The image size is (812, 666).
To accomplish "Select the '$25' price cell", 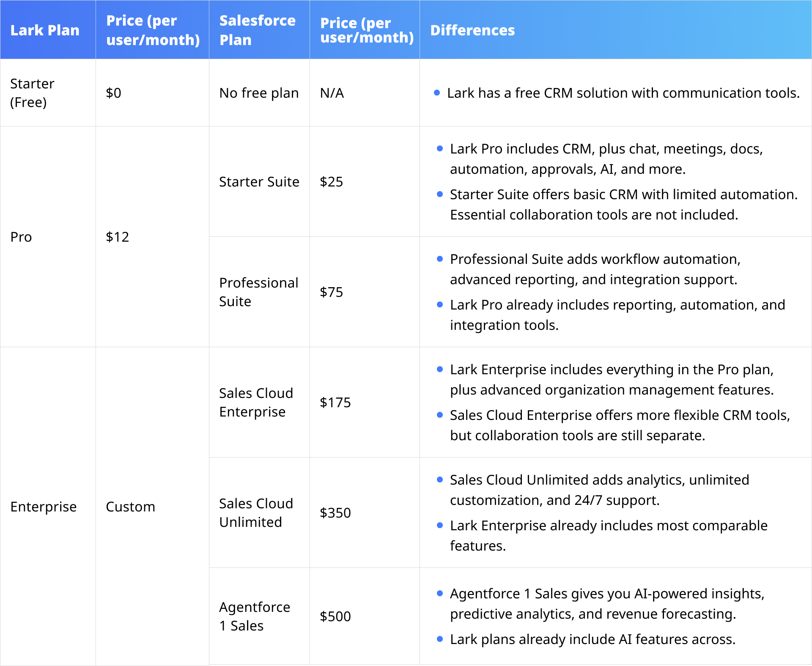I will point(332,182).
